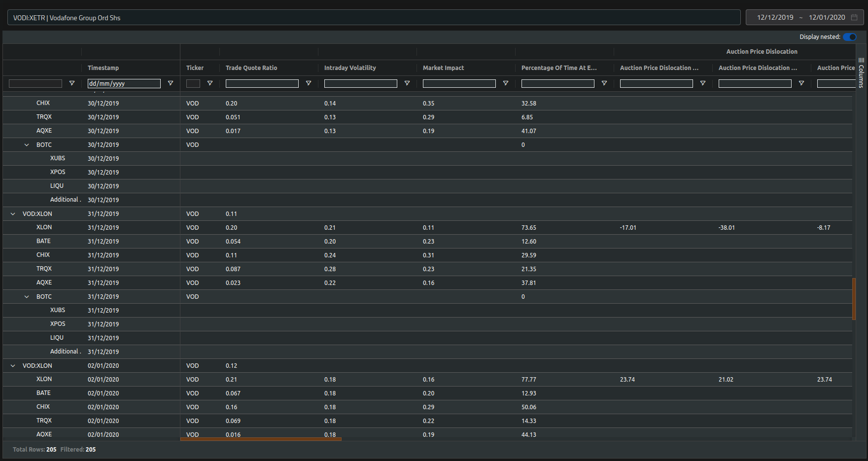The image size is (868, 461).
Task: Click the Ticker column filter funnel icon
Action: coord(210,83)
